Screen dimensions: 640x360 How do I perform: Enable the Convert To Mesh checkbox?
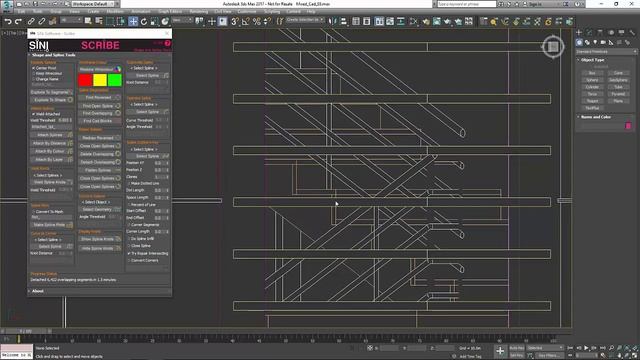tap(33, 211)
